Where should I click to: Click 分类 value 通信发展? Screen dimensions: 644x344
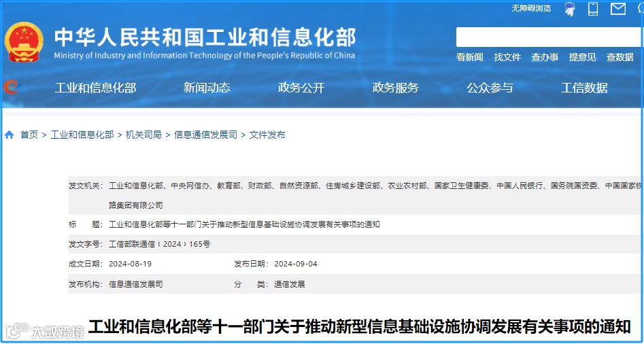[290, 284]
